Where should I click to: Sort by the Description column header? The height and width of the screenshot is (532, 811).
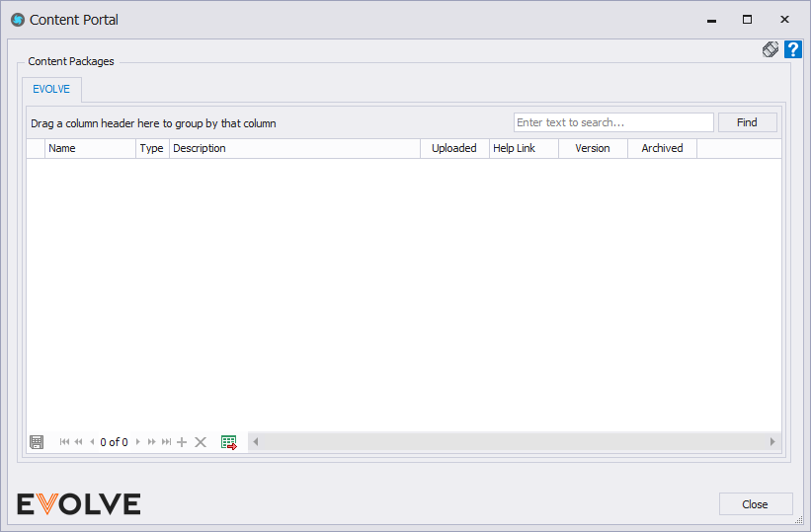point(294,148)
